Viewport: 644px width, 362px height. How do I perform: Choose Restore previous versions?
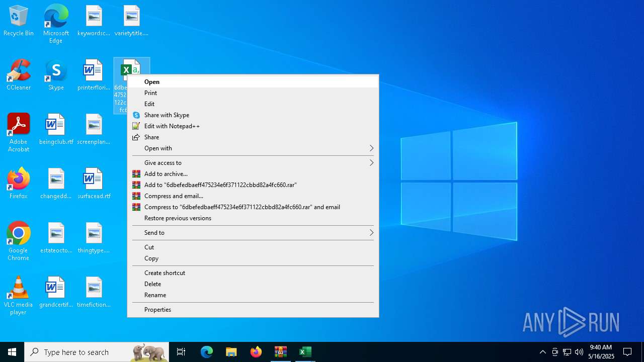253,218
